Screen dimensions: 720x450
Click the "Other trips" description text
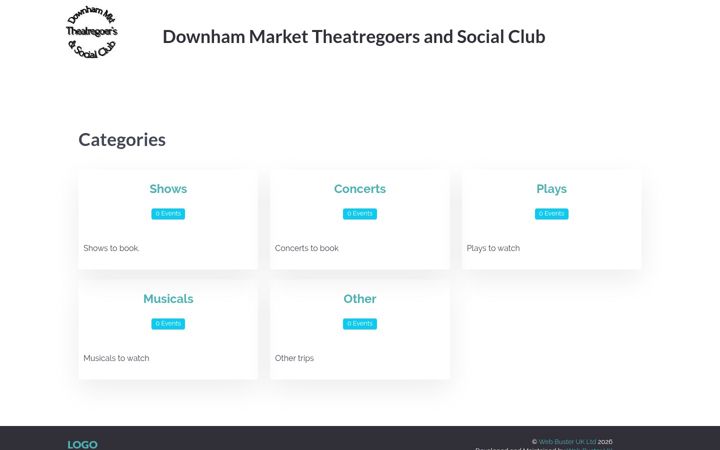294,358
